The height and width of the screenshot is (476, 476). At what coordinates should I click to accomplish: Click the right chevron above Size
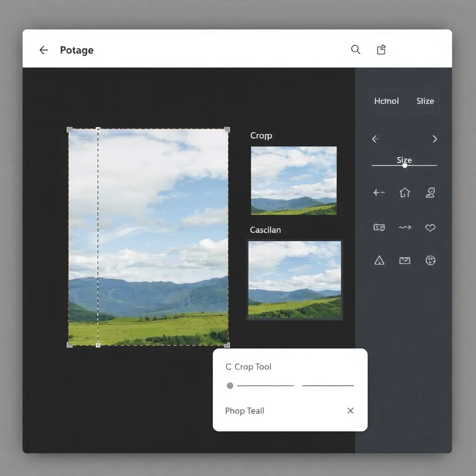tap(435, 139)
